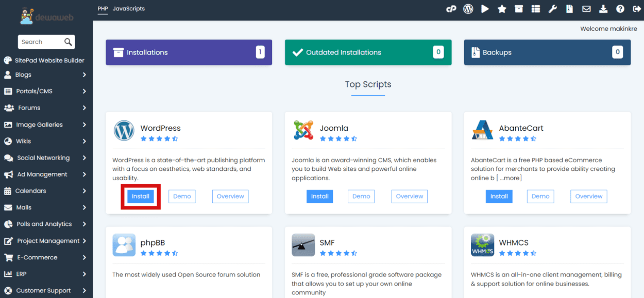Image resolution: width=644 pixels, height=298 pixels.
Task: Click the SMF logo icon
Action: click(x=303, y=245)
